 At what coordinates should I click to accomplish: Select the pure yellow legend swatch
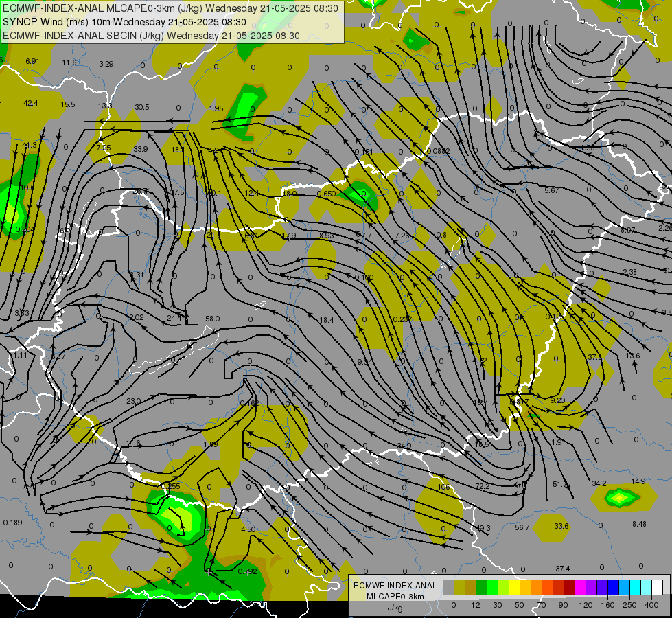514,588
